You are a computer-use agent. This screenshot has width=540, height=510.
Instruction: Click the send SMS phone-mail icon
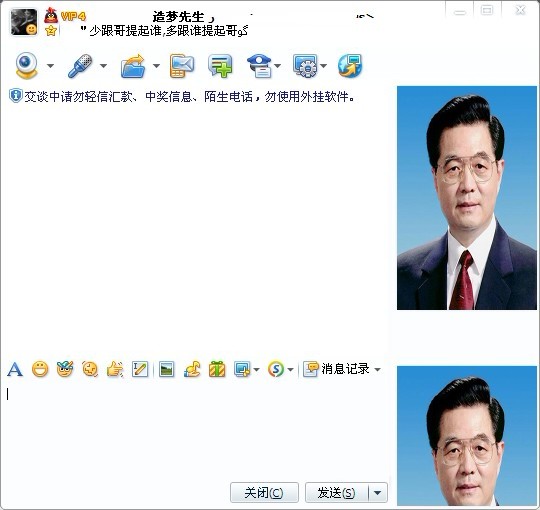coord(182,65)
